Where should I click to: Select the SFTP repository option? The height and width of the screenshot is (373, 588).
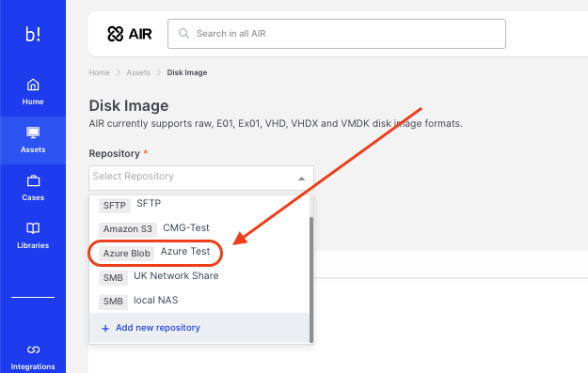point(199,205)
